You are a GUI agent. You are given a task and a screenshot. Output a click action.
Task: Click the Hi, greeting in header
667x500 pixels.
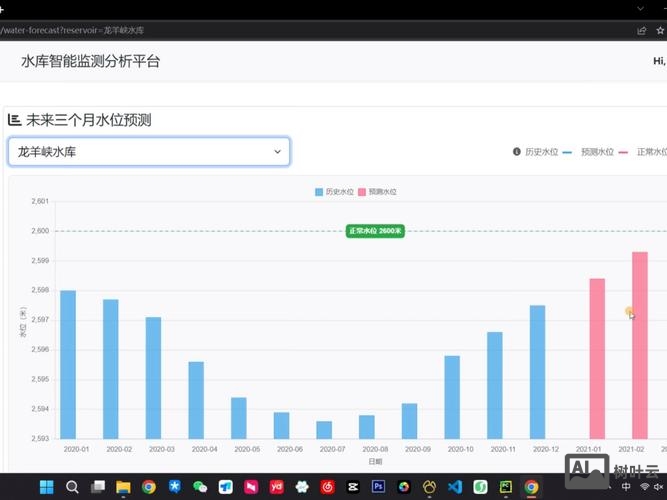660,61
